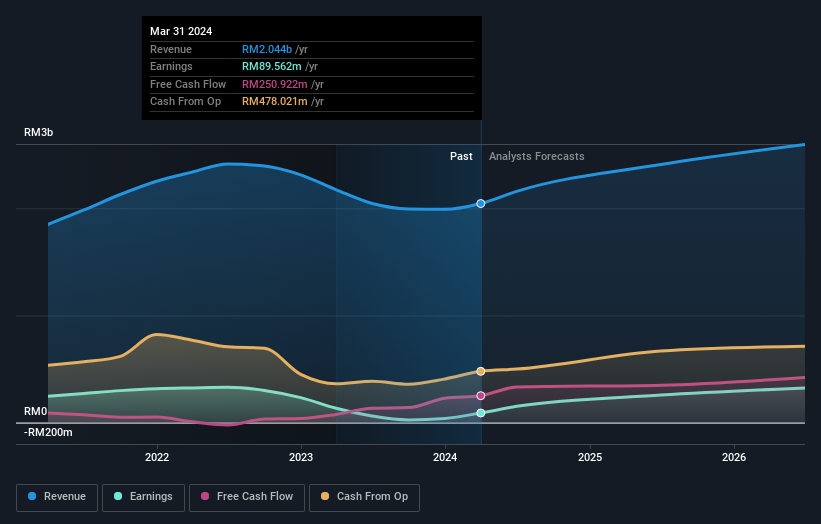Image resolution: width=821 pixels, height=524 pixels.
Task: Click the 2025 x-axis label
Action: 590,458
